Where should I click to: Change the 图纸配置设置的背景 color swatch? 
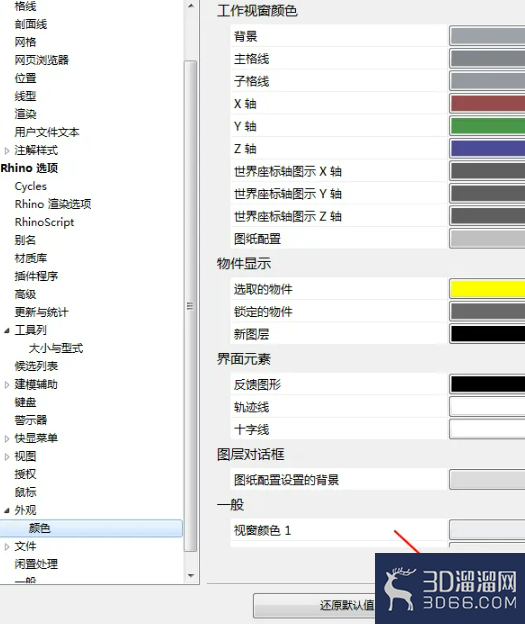487,480
